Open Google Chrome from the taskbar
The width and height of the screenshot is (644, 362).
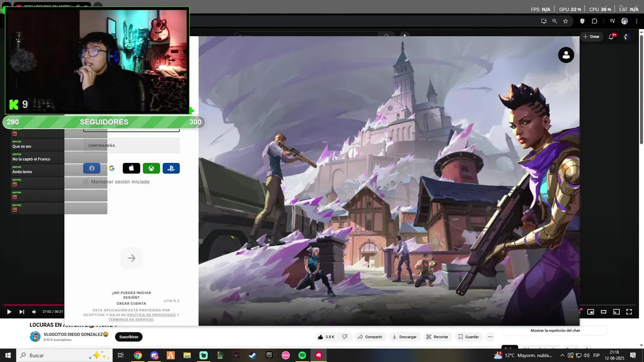pos(137,355)
